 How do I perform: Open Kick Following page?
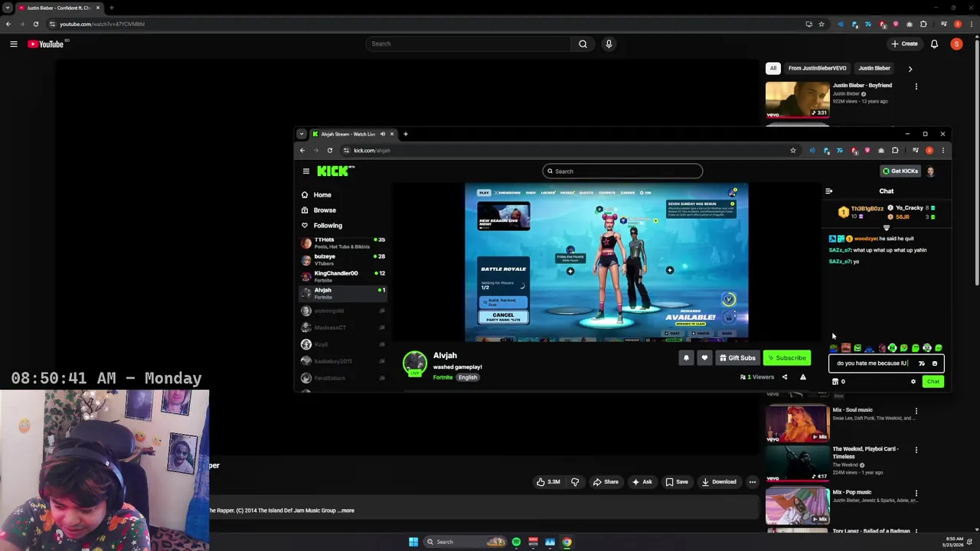(x=327, y=225)
